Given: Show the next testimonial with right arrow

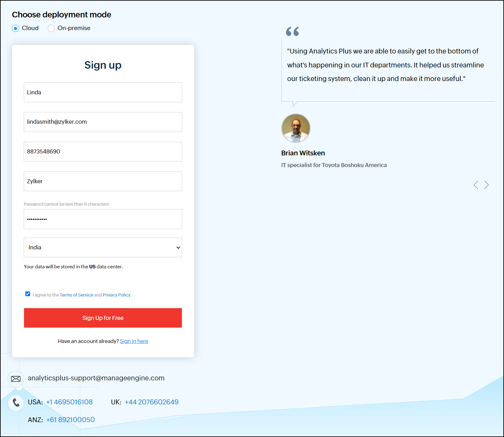Looking at the screenshot, I should (x=487, y=185).
